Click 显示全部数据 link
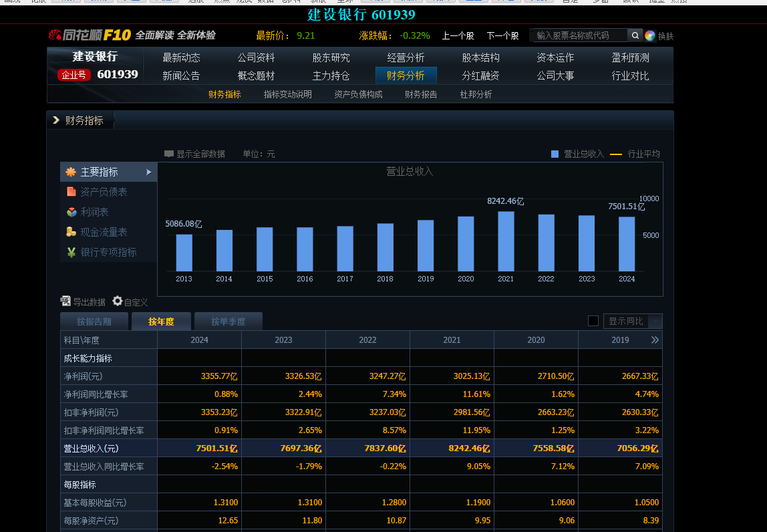 pos(200,154)
